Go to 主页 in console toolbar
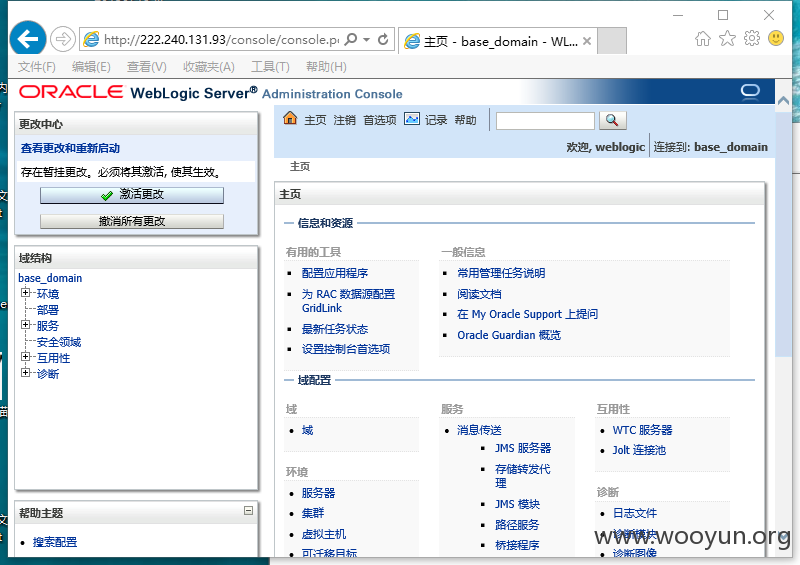Screen dimensions: 800x565 click(315, 120)
